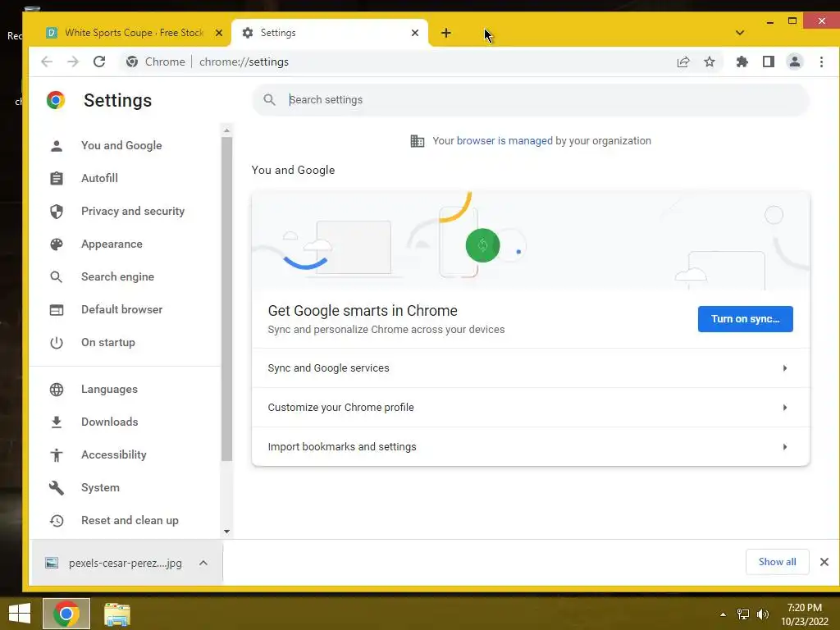Click the Autofill clipboard icon
This screenshot has height=630, width=840.
(57, 178)
